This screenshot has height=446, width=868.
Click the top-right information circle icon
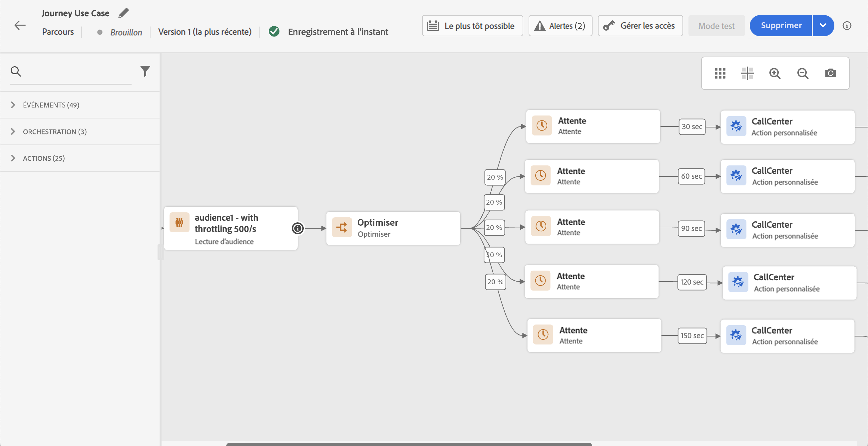[847, 26]
